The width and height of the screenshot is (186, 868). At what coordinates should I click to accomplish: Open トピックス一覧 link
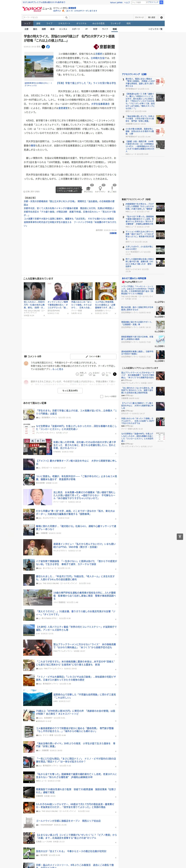(x=155, y=29)
